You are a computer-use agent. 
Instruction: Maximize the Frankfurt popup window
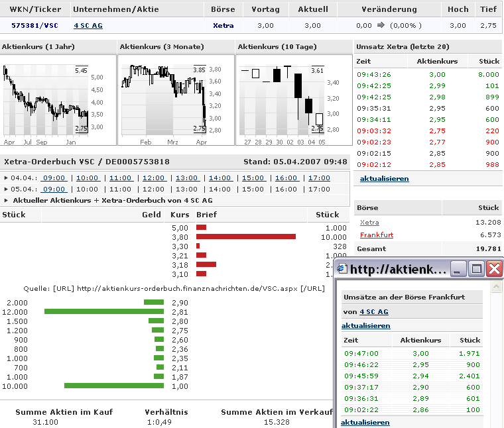pyautogui.click(x=476, y=268)
